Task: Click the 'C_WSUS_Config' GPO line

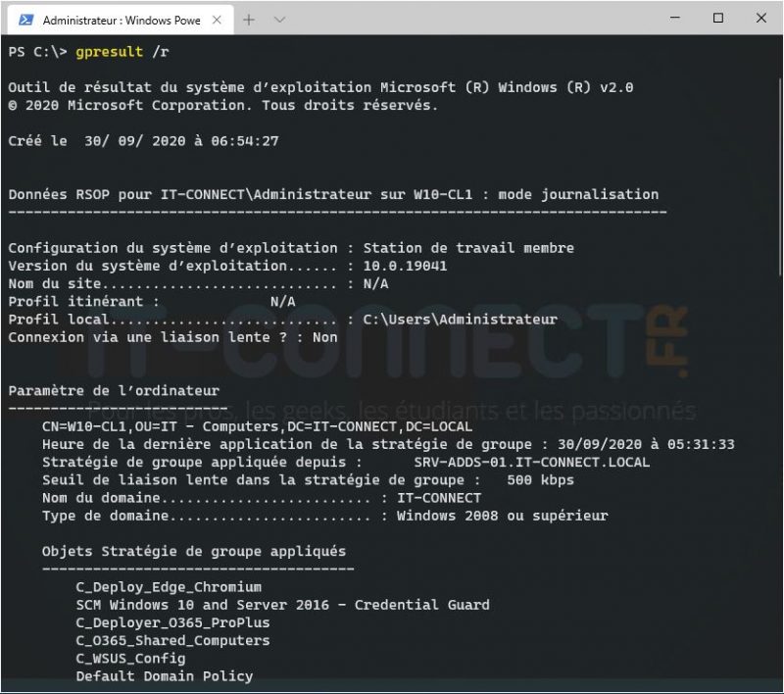Action: [x=130, y=659]
